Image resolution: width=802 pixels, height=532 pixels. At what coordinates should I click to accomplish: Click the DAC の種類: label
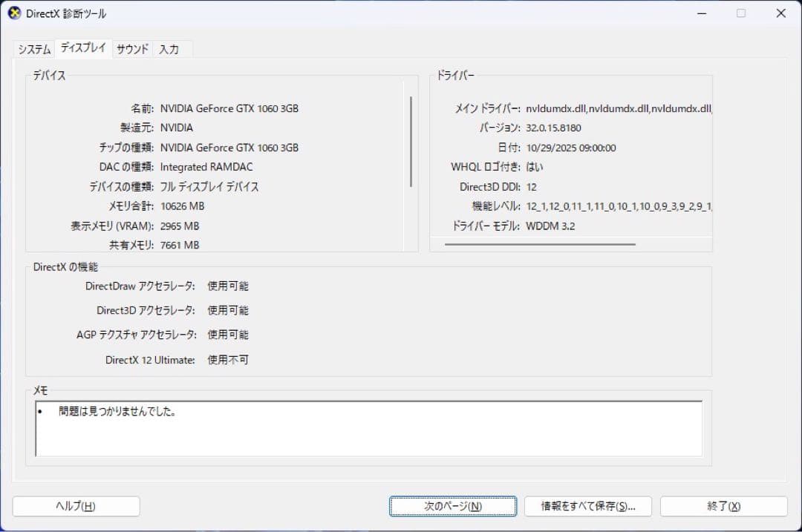click(x=126, y=167)
